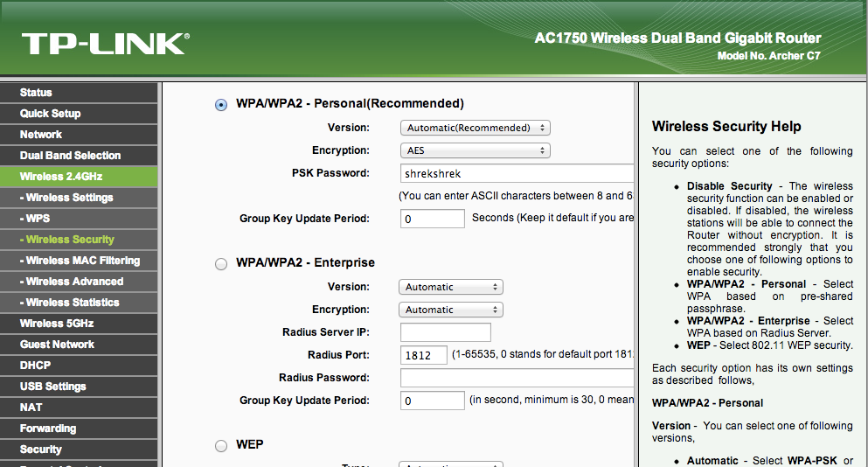Image resolution: width=868 pixels, height=467 pixels.
Task: Click the TP-LINK logo
Action: tap(105, 44)
